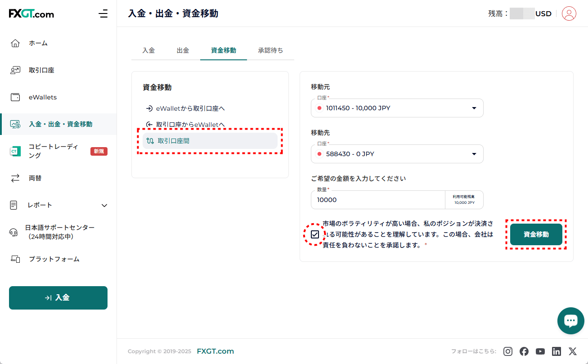Open the Facebook icon in footer
This screenshot has width=588, height=364.
(x=524, y=351)
